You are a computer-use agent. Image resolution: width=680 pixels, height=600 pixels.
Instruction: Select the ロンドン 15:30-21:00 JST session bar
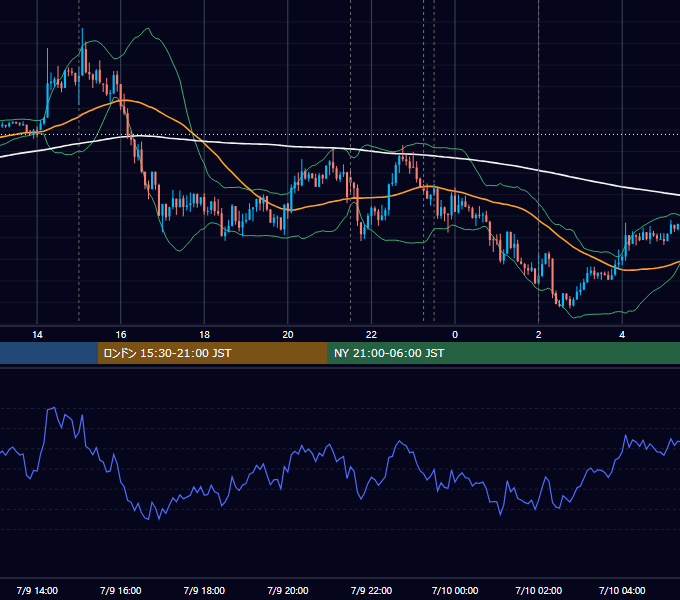212,353
